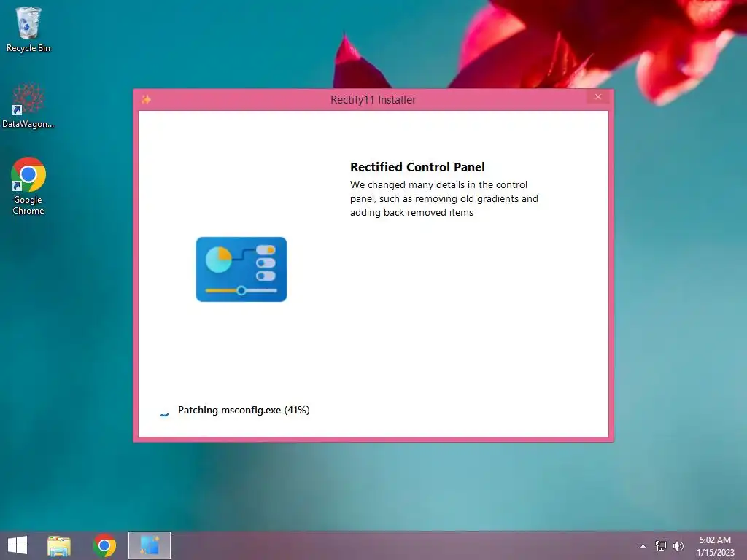747x560 pixels.
Task: Click the control panel description paragraph
Action: point(444,198)
